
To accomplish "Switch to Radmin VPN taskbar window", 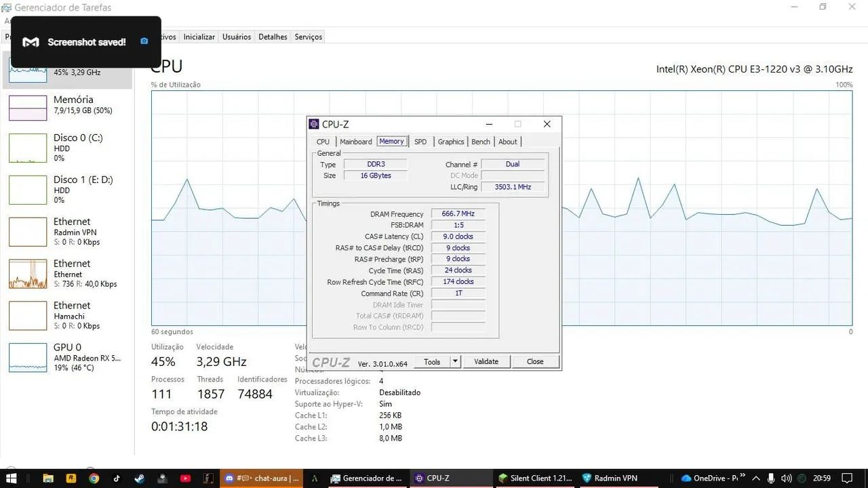I will pyautogui.click(x=617, y=478).
